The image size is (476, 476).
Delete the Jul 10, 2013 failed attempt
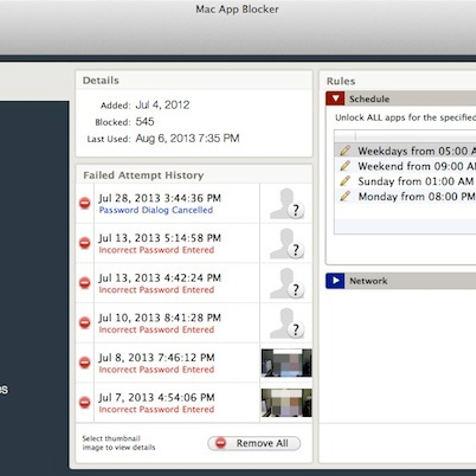pos(84,322)
